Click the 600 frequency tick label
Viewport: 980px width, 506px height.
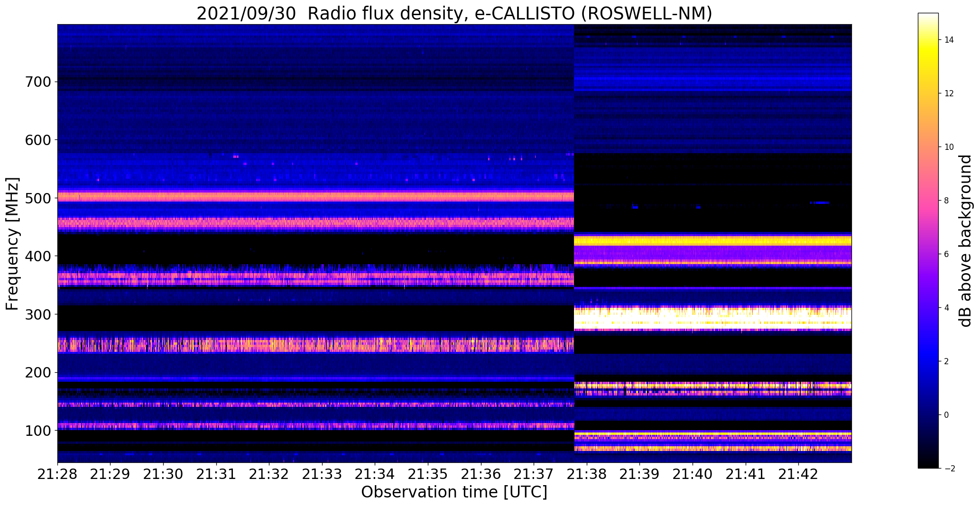click(x=37, y=140)
